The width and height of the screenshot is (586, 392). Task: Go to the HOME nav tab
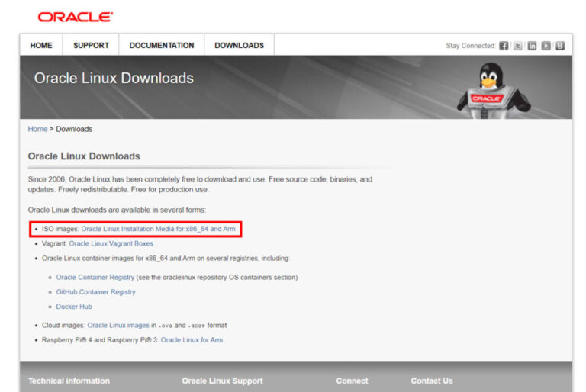(x=41, y=45)
